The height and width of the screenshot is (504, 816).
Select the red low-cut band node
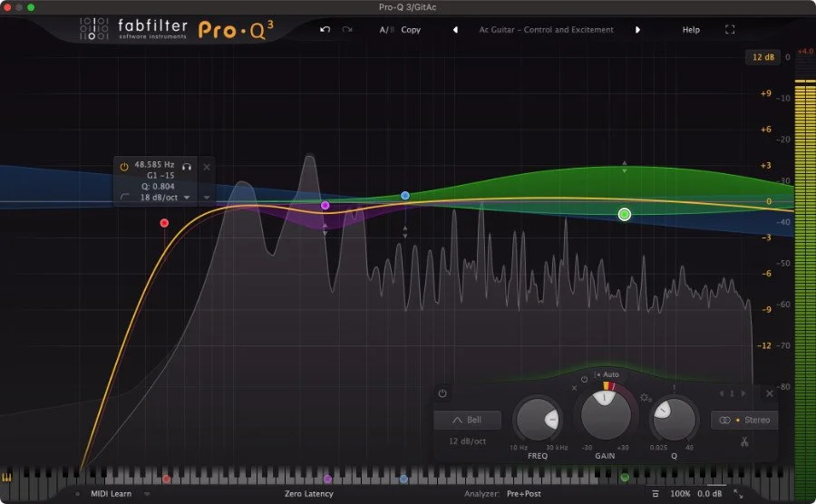tap(164, 223)
